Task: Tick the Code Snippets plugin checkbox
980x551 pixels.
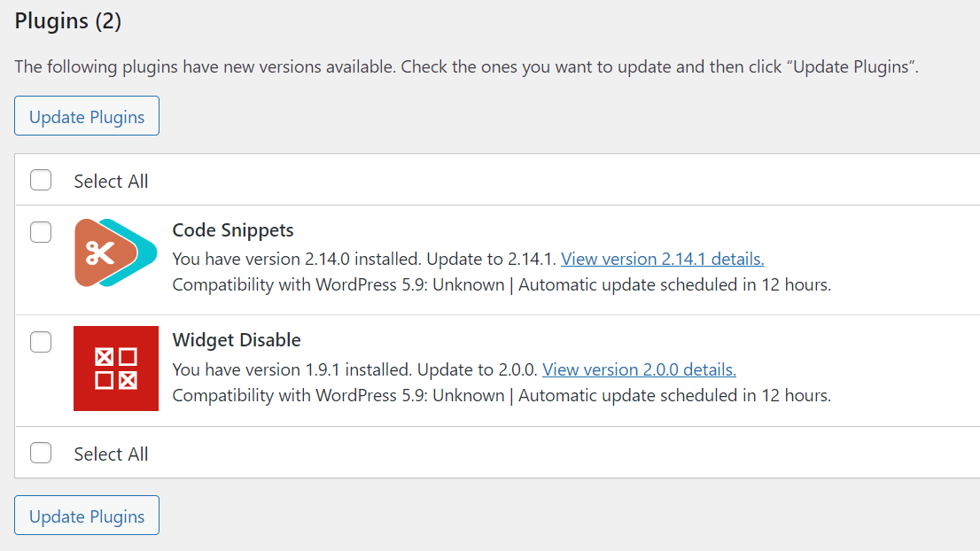Action: point(41,232)
